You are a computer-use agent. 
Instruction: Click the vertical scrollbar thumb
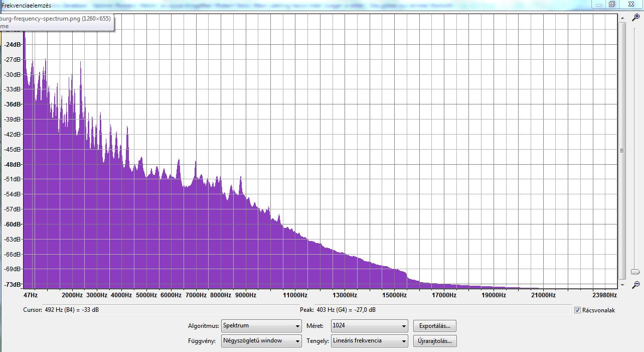tap(622, 151)
